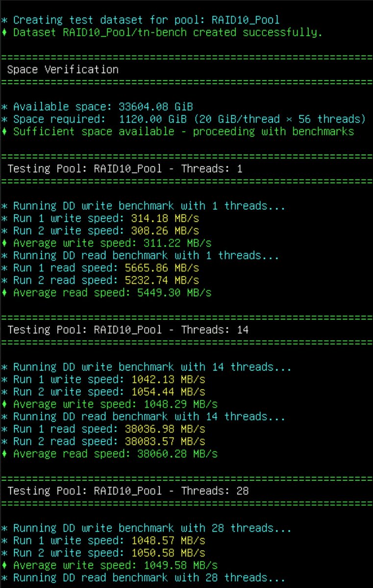The image size is (373, 588).
Task: Click 'Average write speed: 1048.29 MB/s' line
Action: coord(109,404)
